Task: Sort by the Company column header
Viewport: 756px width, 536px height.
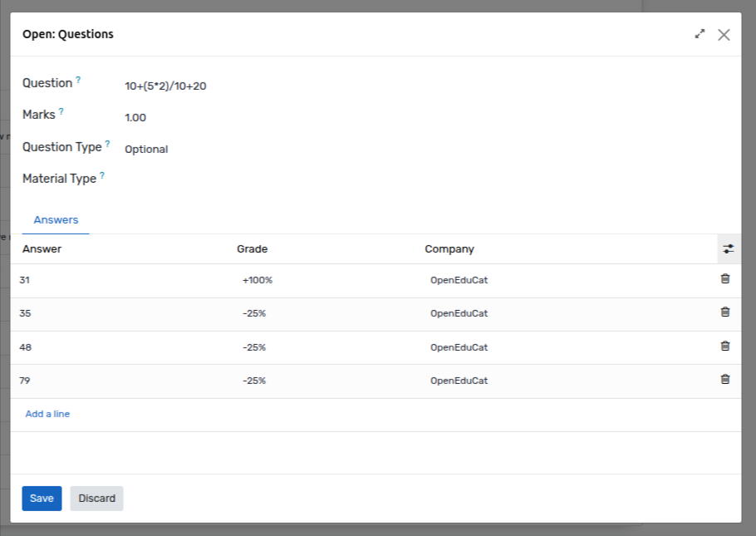Action: coord(449,249)
